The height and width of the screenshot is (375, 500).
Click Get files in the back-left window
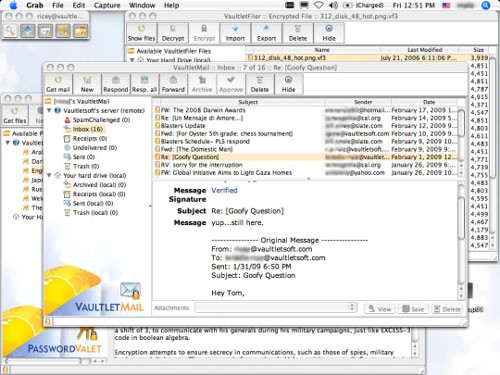[x=15, y=115]
